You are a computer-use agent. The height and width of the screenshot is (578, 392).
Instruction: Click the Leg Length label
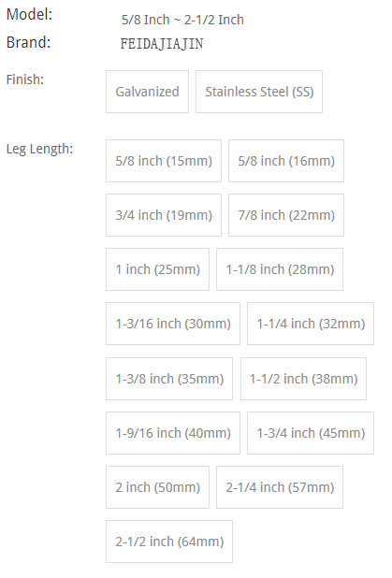[39, 150]
